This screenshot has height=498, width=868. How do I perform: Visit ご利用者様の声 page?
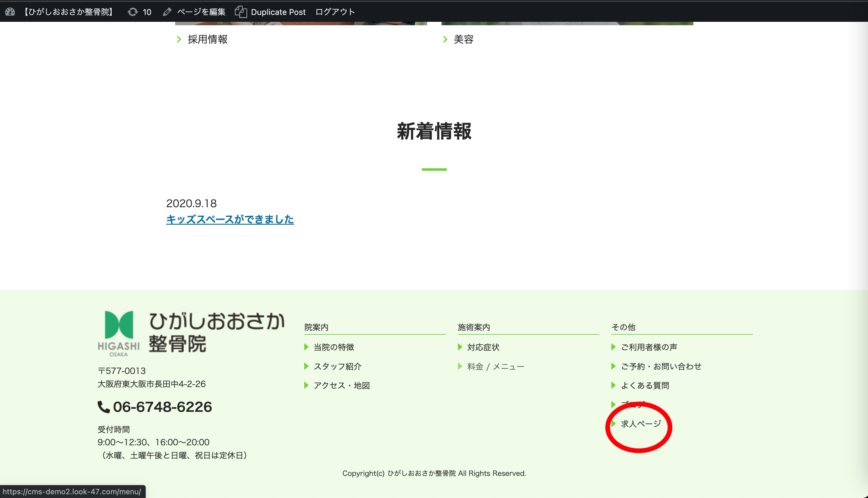click(x=649, y=347)
